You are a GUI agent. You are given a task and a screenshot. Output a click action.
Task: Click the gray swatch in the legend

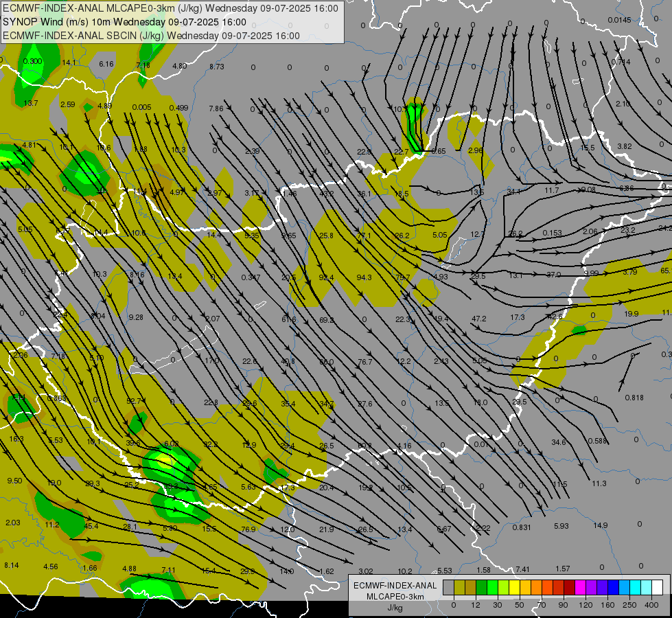(x=448, y=587)
